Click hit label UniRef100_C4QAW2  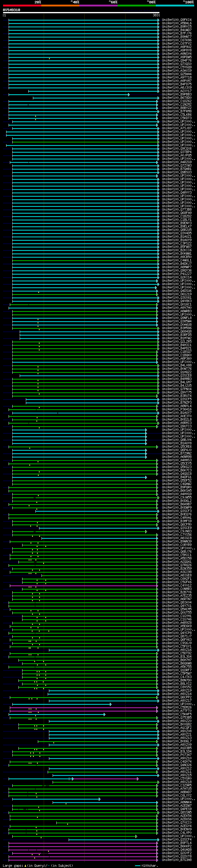[x=177, y=484]
